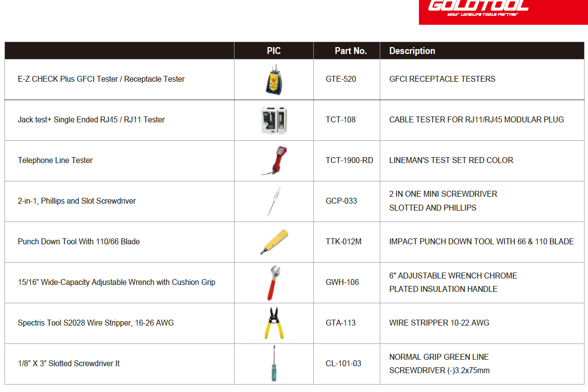The height and width of the screenshot is (392, 588).
Task: Click the PIC column header
Action: pyautogui.click(x=274, y=51)
